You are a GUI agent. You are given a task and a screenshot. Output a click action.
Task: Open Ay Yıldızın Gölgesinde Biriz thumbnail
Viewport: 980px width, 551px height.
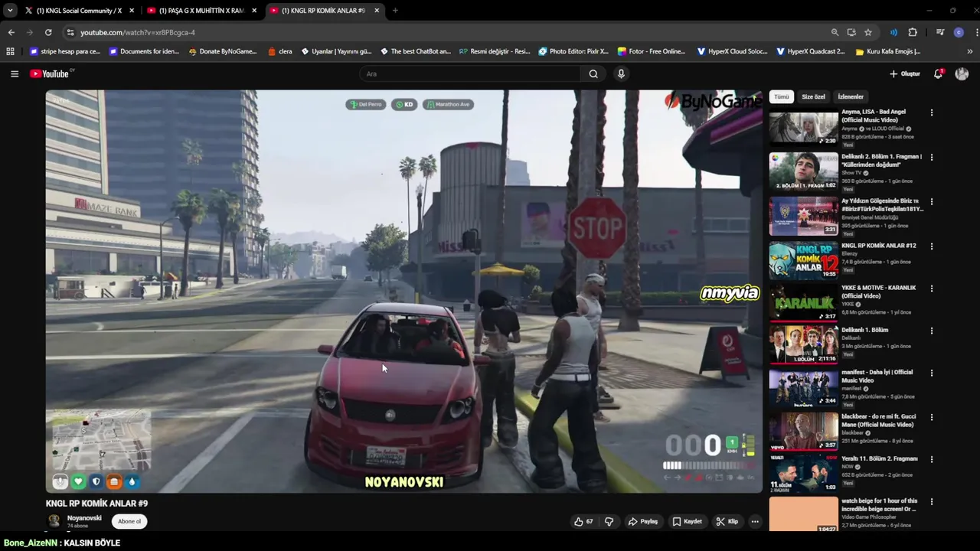point(803,216)
